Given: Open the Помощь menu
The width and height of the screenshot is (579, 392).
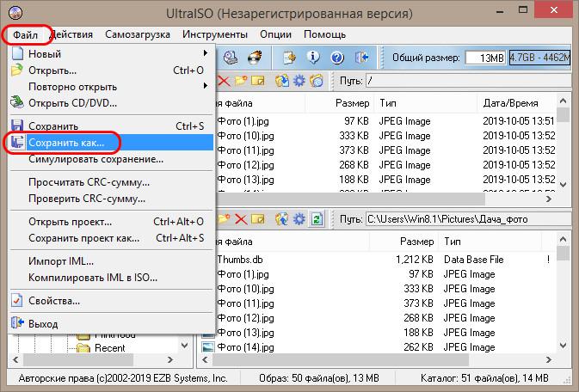Looking at the screenshot, I should click(x=324, y=34).
